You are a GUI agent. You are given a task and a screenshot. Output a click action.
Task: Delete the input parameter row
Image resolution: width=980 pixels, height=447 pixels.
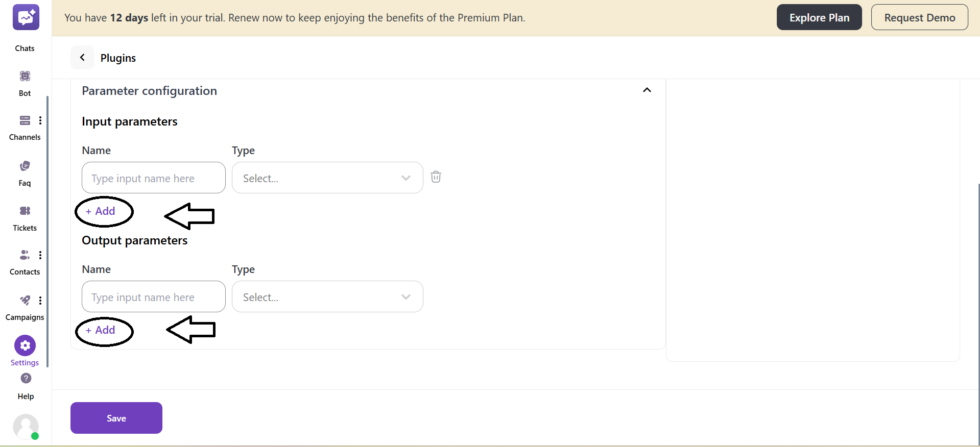click(436, 177)
